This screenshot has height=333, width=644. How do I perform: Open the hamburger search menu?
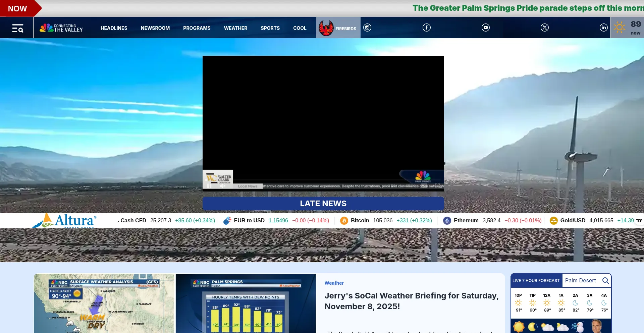tap(17, 28)
